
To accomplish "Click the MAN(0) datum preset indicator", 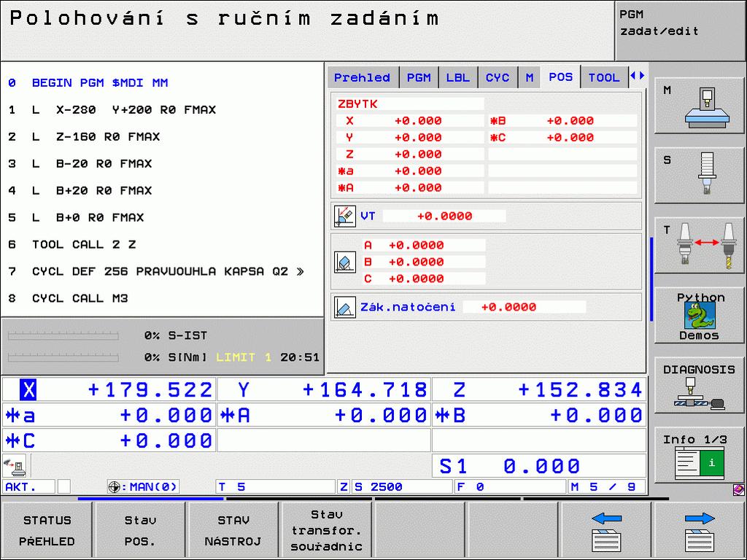I will click(144, 486).
